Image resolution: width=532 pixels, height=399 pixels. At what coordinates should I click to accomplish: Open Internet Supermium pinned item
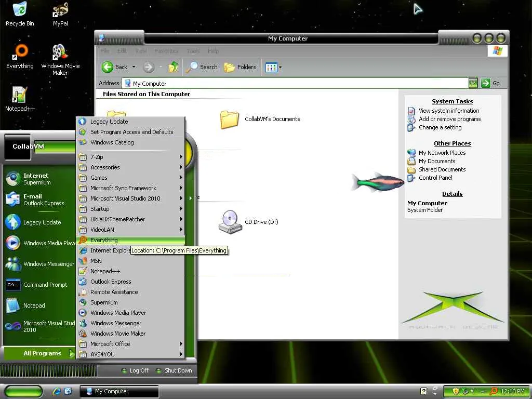click(39, 179)
